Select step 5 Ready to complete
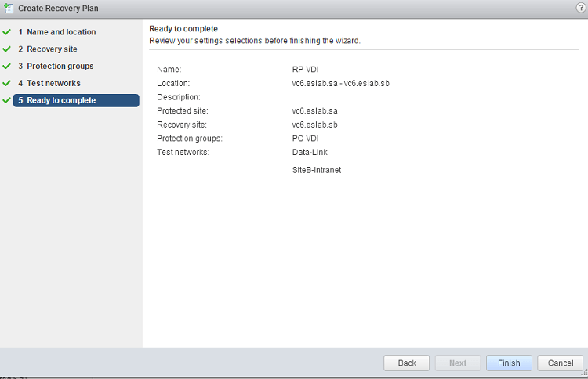This screenshot has height=379, width=588. pyautogui.click(x=61, y=100)
